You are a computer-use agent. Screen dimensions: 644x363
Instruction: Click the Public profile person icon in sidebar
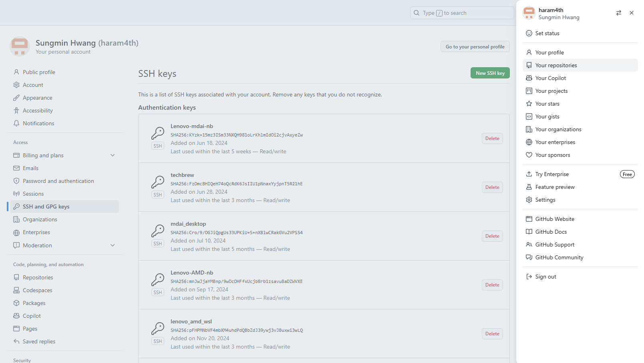point(16,72)
